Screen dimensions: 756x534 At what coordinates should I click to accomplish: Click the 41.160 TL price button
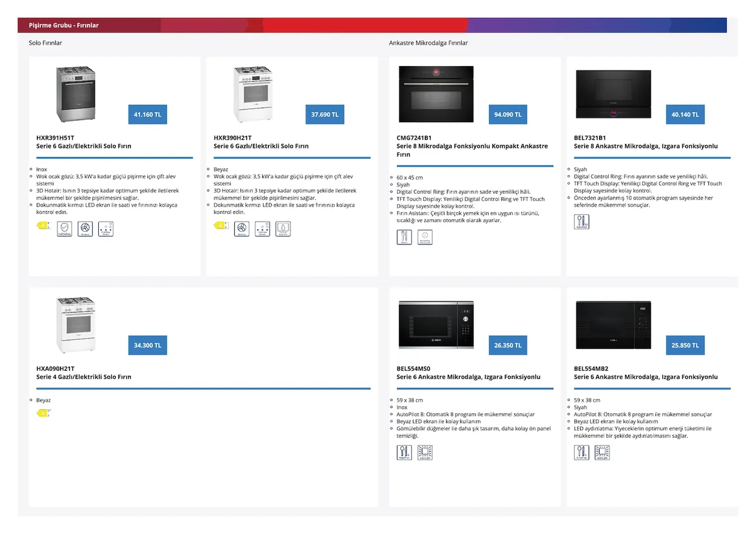point(147,115)
